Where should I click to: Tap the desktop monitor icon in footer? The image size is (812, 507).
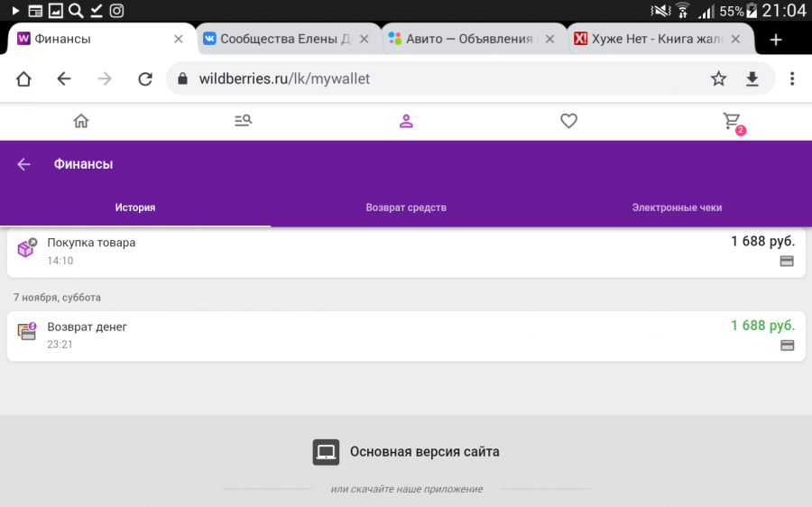point(326,452)
